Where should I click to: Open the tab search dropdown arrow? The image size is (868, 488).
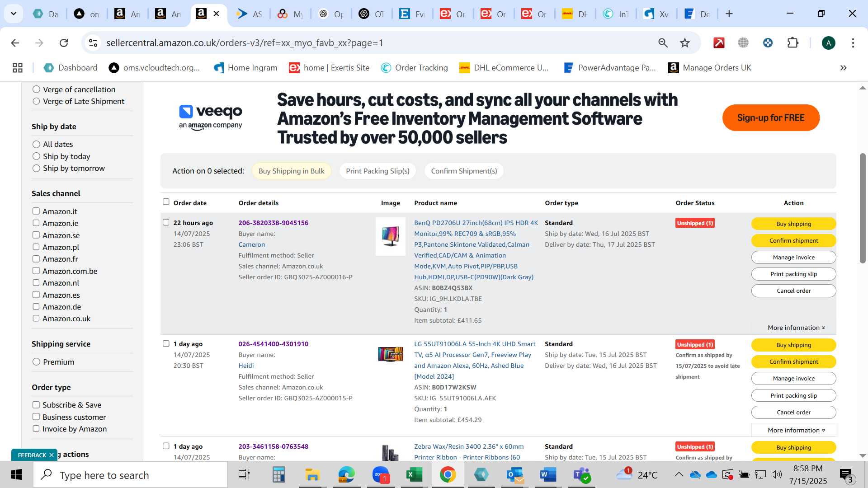click(14, 14)
